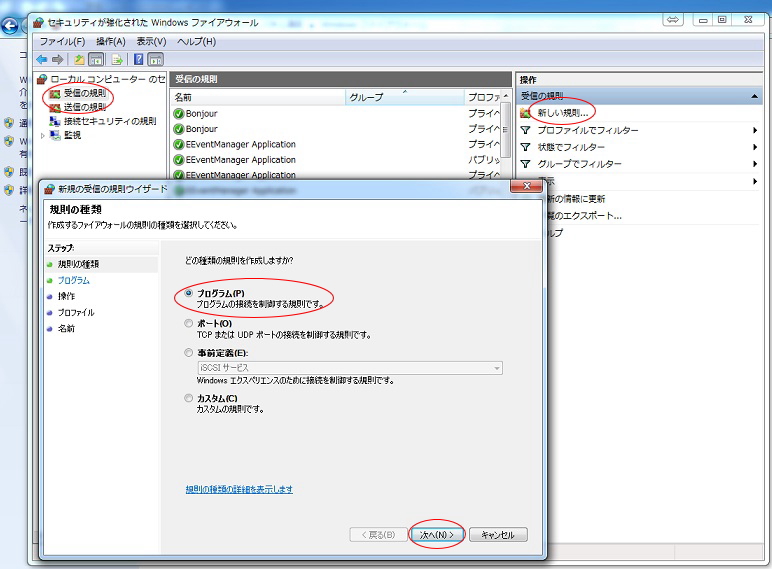The width and height of the screenshot is (772, 569).
Task: Sort by 名前 column header
Action: (x=258, y=97)
